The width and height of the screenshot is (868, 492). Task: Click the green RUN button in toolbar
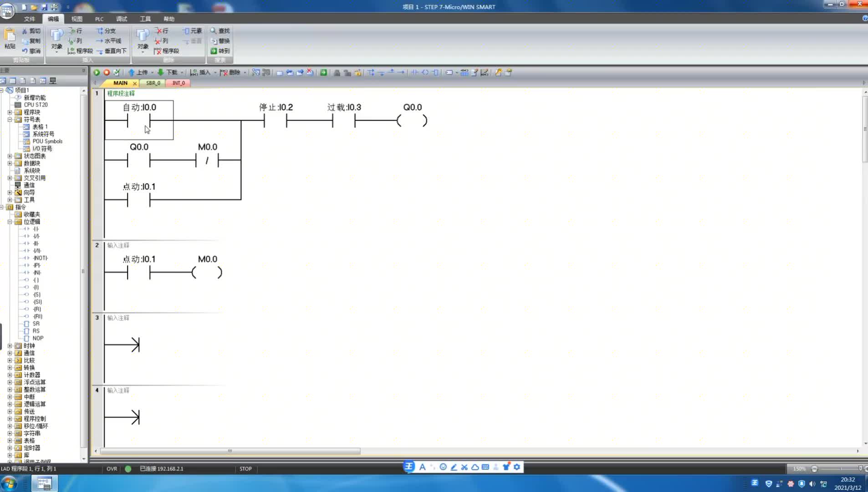click(x=97, y=72)
